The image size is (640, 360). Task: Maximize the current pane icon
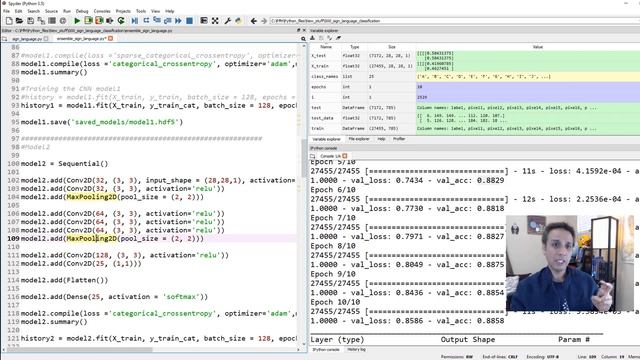(204, 20)
